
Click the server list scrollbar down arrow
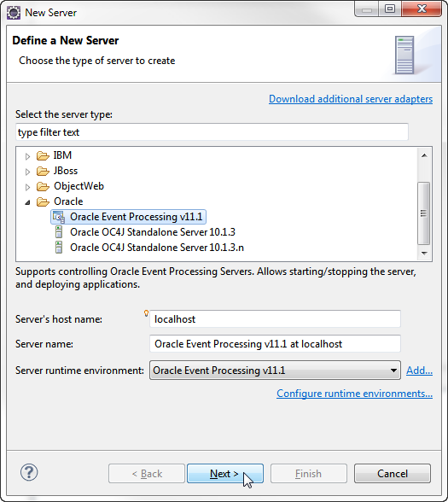coord(424,254)
